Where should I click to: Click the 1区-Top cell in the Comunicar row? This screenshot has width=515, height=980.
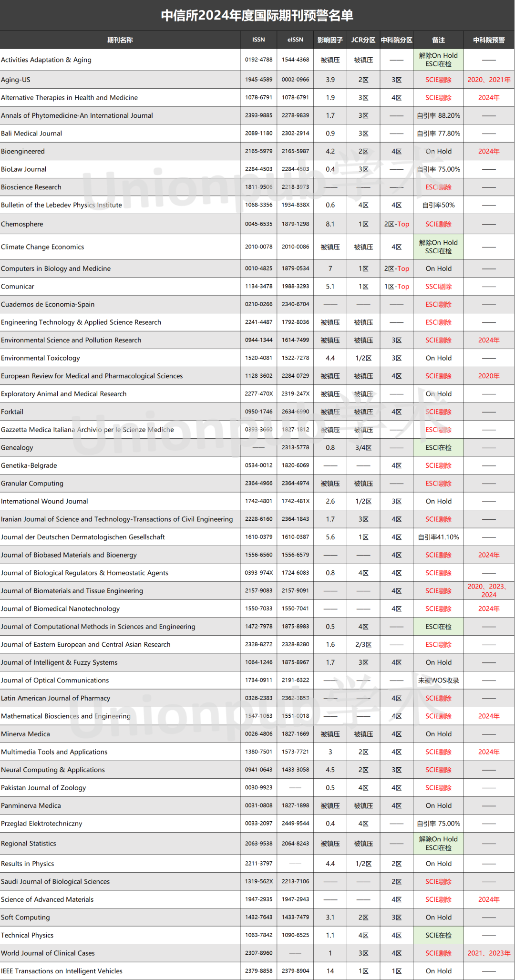397,287
